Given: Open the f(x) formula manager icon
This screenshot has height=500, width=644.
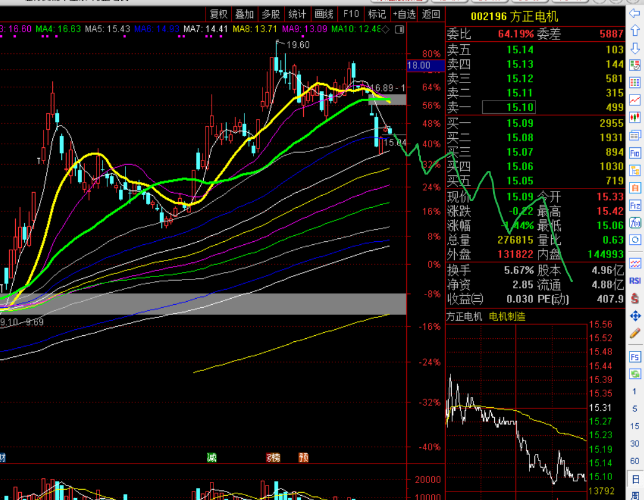Looking at the screenshot, I should (x=635, y=223).
